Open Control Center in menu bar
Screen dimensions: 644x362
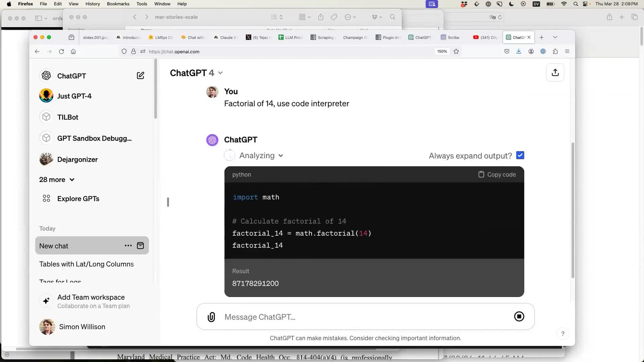coord(585,4)
